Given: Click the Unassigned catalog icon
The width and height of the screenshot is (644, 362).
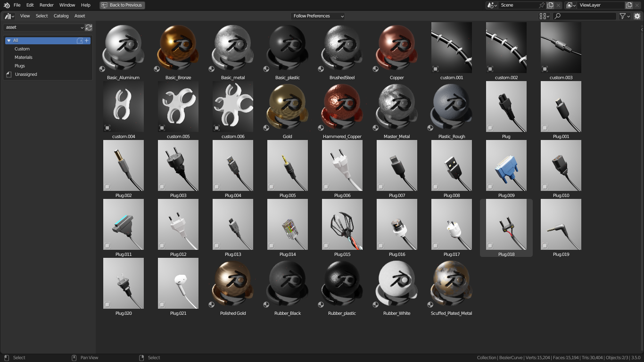Looking at the screenshot, I should [8, 74].
